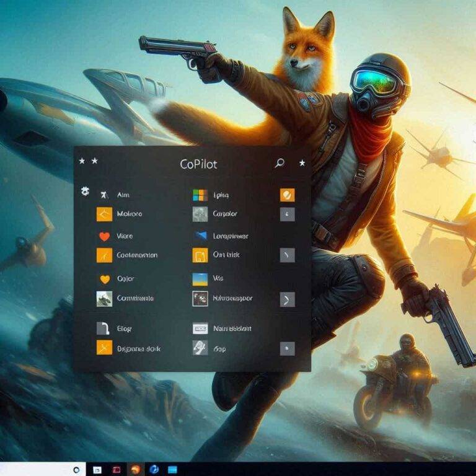This screenshot has height=476, width=476.
Task: Open the landscape picture icon beside 'Ves'
Action: (x=200, y=280)
